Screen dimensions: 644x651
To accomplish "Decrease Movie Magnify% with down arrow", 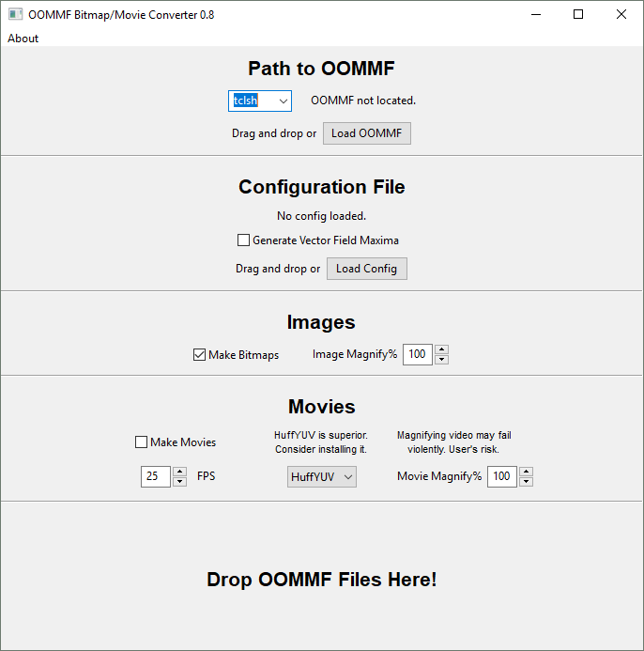I will [526, 482].
